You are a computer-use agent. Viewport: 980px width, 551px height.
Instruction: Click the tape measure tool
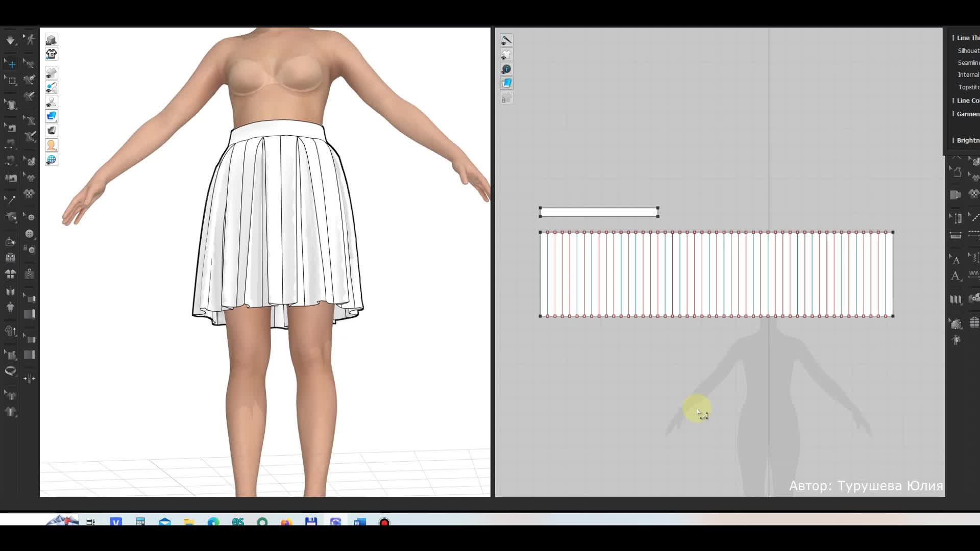coord(10,371)
